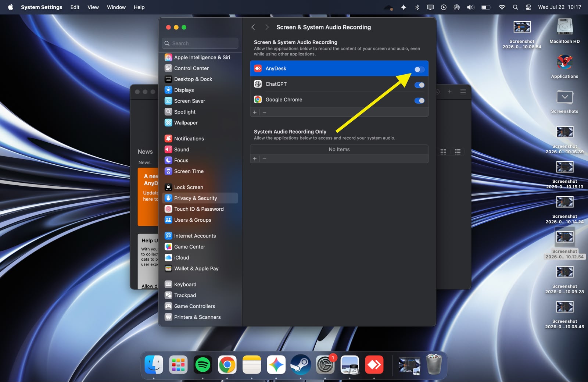Open iCloud settings
The width and height of the screenshot is (588, 382).
click(x=200, y=258)
